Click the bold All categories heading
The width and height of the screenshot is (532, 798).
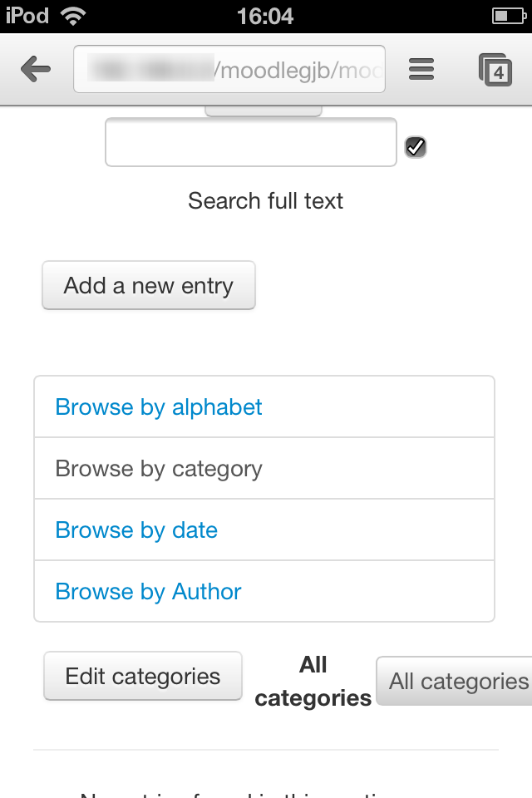tap(313, 682)
